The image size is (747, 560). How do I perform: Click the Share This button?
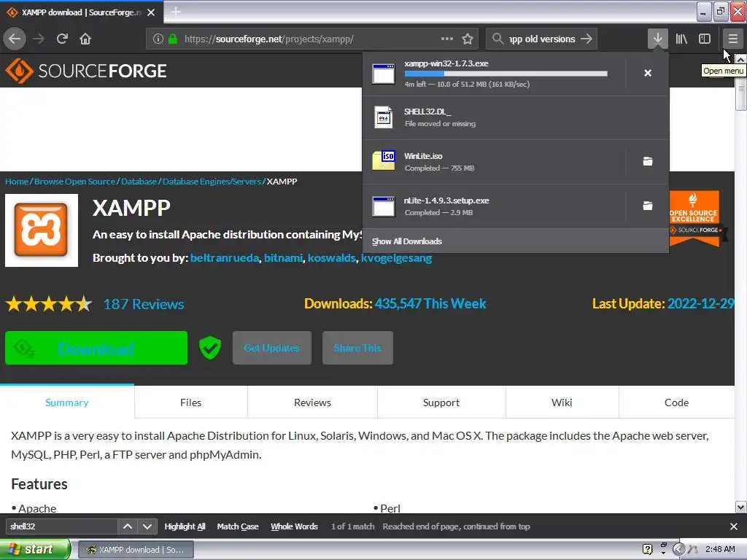[357, 348]
